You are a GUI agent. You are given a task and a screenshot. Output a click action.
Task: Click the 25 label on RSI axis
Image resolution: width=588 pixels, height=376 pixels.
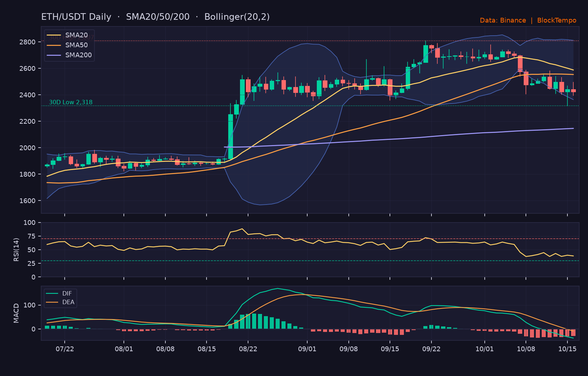(x=32, y=264)
